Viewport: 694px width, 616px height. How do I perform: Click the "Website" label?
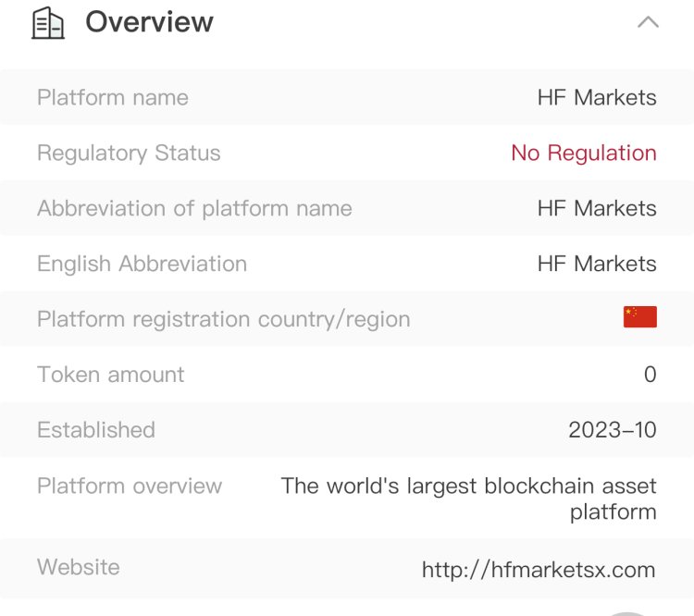79,567
